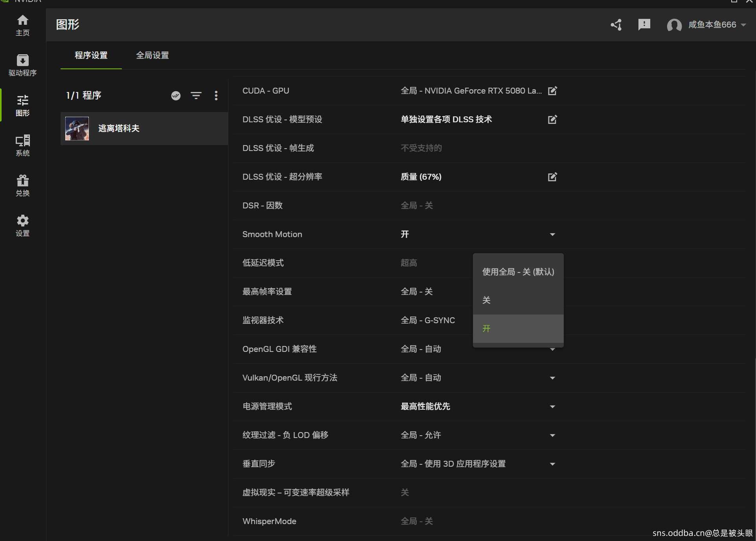Click the 虚拟现实 – 可变速率超级采样 label
This screenshot has height=541, width=756.
coord(296,493)
